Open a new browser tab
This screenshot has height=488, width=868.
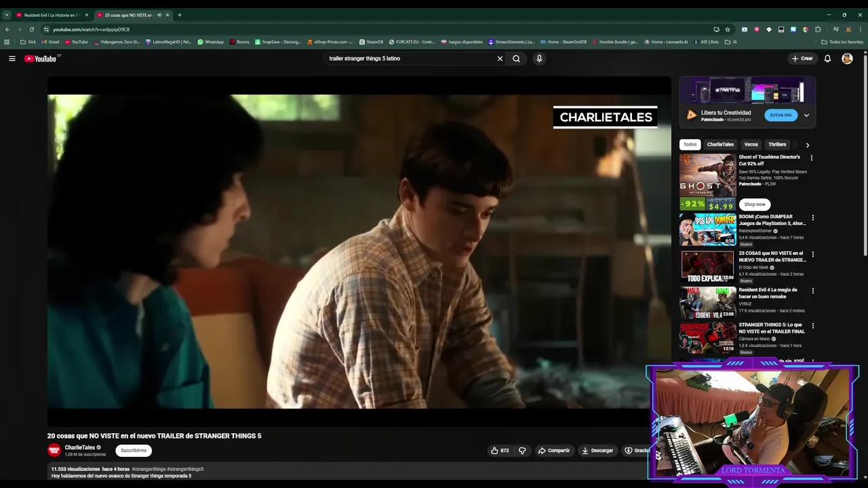tap(179, 15)
